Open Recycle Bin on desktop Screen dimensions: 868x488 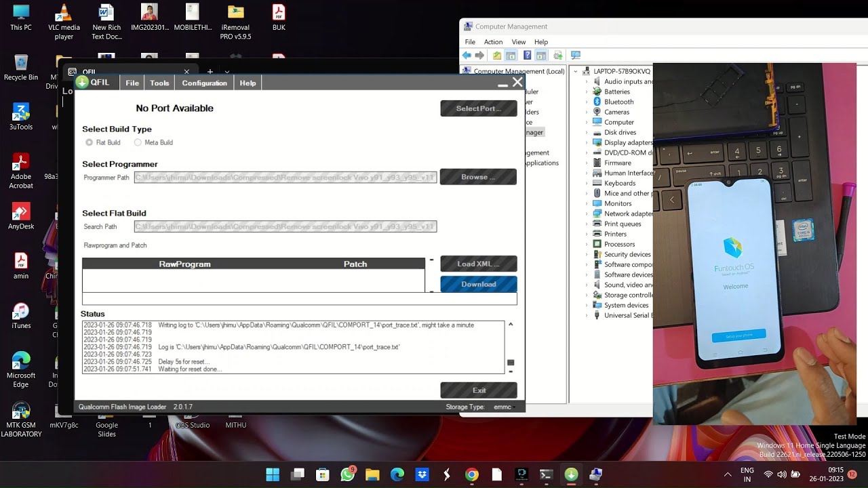[x=21, y=67]
